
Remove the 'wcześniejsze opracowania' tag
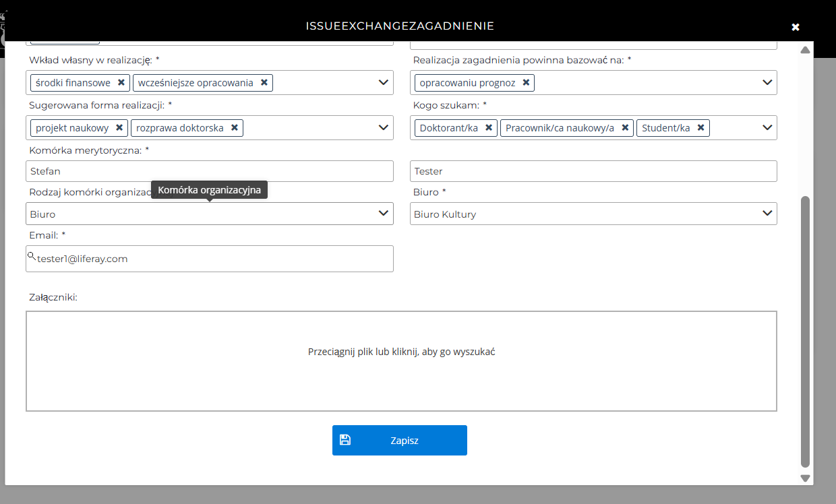(x=264, y=83)
